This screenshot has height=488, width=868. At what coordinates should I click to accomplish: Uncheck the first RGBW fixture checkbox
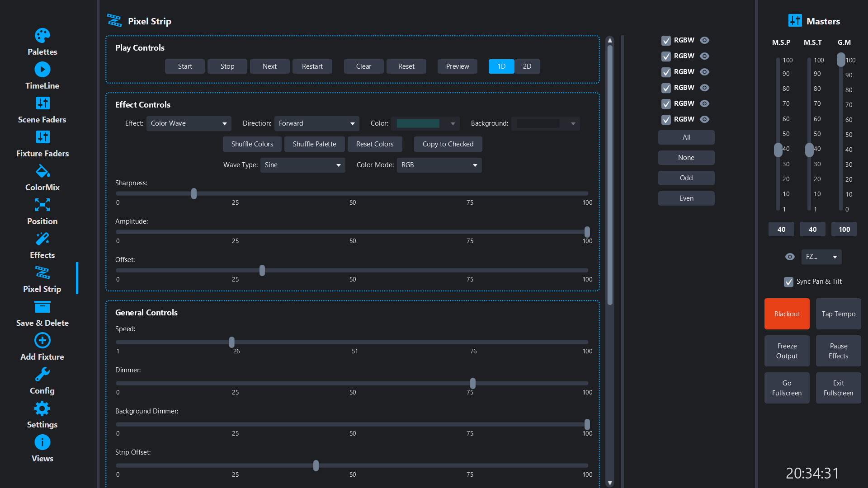pyautogui.click(x=666, y=41)
